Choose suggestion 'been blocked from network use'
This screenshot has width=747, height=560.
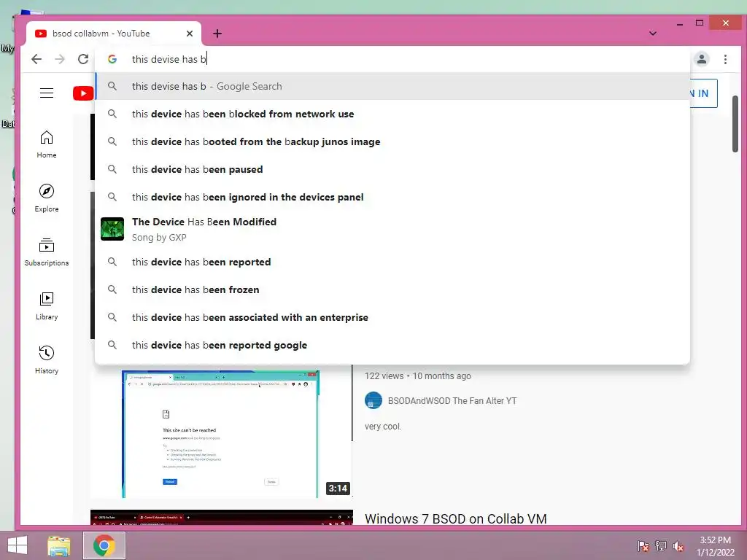(392, 114)
